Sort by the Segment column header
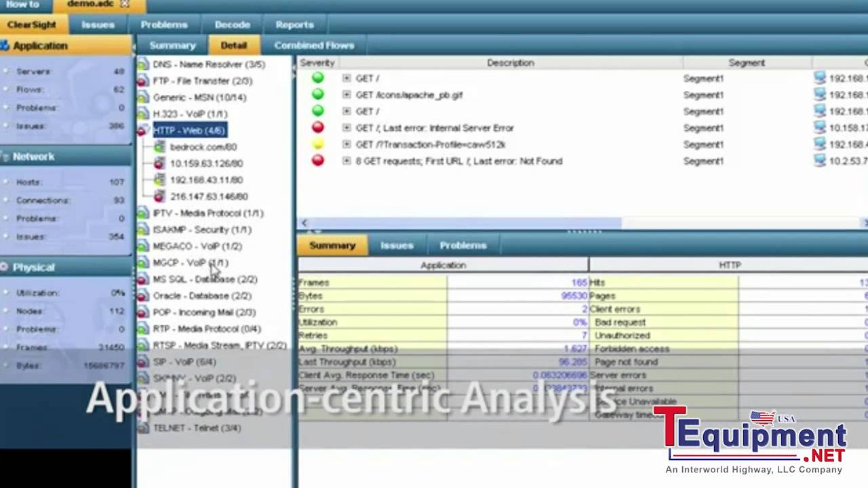The width and height of the screenshot is (868, 488). [747, 62]
